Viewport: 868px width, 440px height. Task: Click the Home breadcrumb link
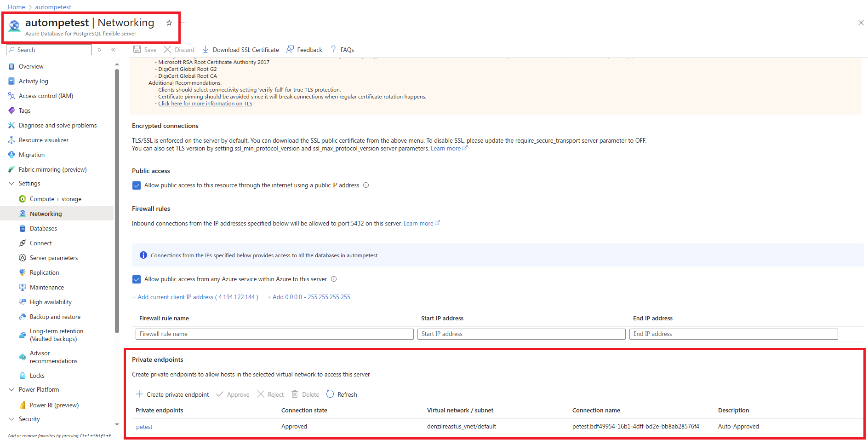(17, 7)
